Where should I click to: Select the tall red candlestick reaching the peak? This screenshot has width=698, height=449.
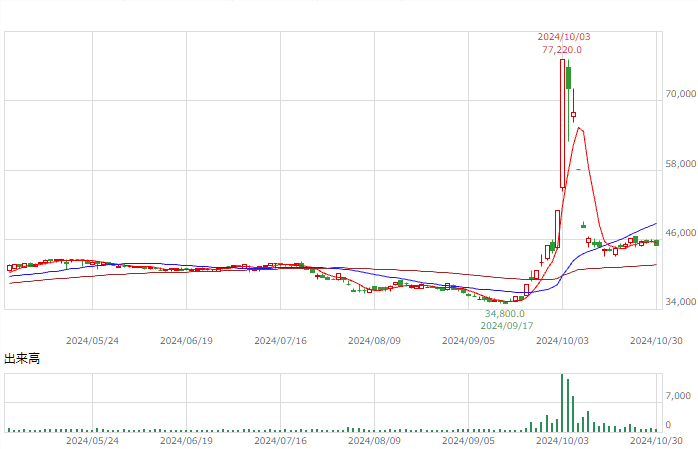pyautogui.click(x=563, y=123)
